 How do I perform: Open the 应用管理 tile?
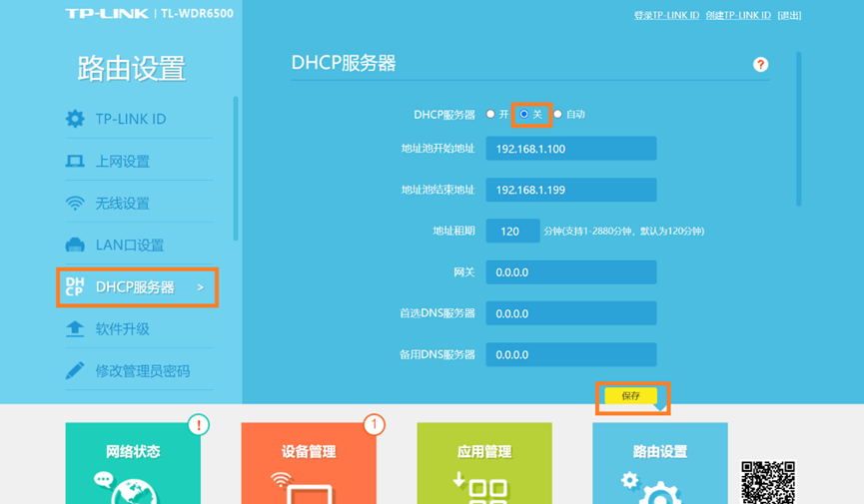[x=484, y=464]
